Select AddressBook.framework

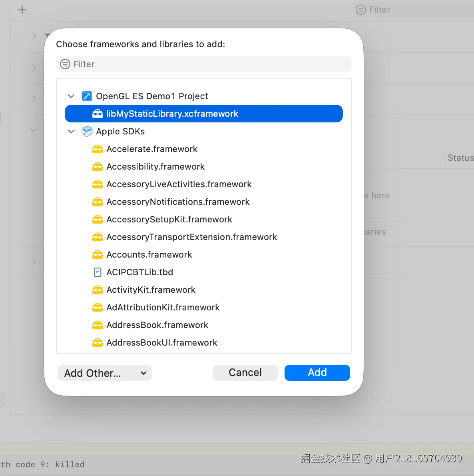pyautogui.click(x=203, y=325)
